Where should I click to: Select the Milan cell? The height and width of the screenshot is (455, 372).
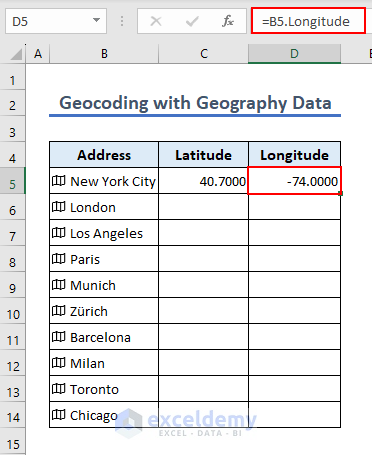pyautogui.click(x=104, y=363)
